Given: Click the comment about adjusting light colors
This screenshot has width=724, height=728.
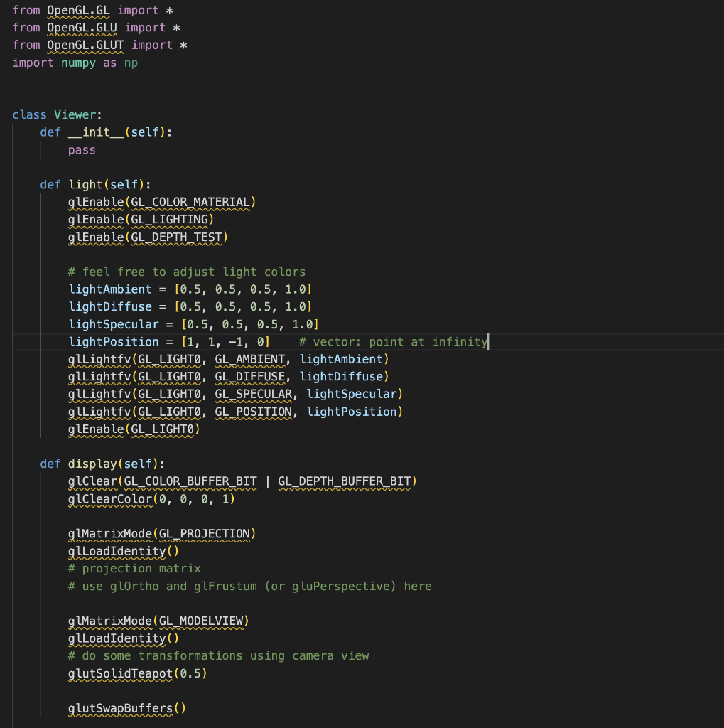Looking at the screenshot, I should [187, 272].
